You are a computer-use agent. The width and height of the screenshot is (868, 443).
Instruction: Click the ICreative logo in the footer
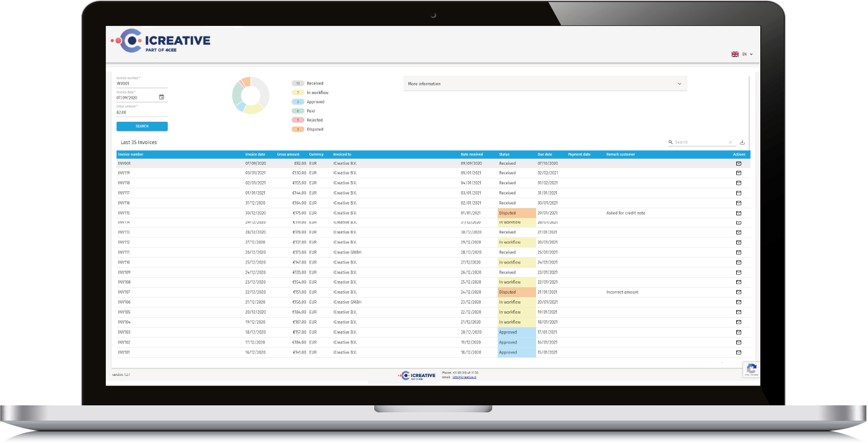(x=417, y=375)
